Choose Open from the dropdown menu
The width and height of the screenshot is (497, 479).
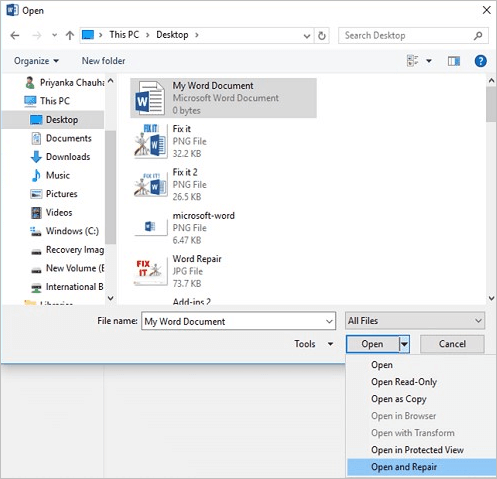point(421,365)
